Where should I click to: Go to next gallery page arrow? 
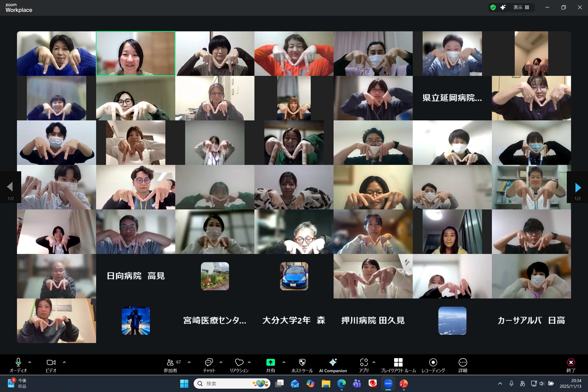pyautogui.click(x=578, y=188)
